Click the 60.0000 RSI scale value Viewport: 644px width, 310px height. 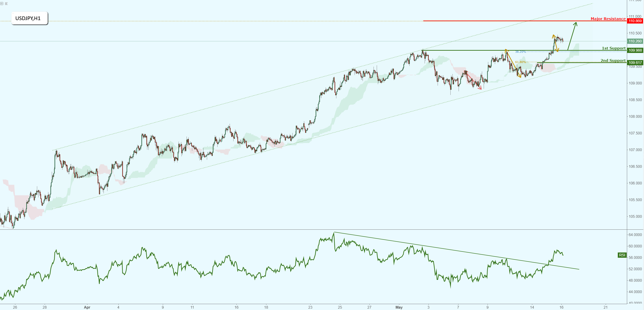point(635,246)
